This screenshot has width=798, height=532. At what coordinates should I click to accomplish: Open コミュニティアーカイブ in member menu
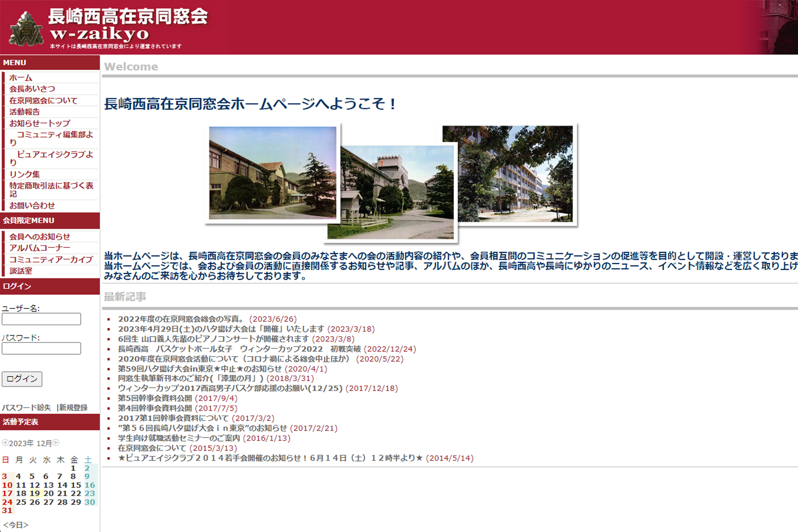click(x=51, y=259)
